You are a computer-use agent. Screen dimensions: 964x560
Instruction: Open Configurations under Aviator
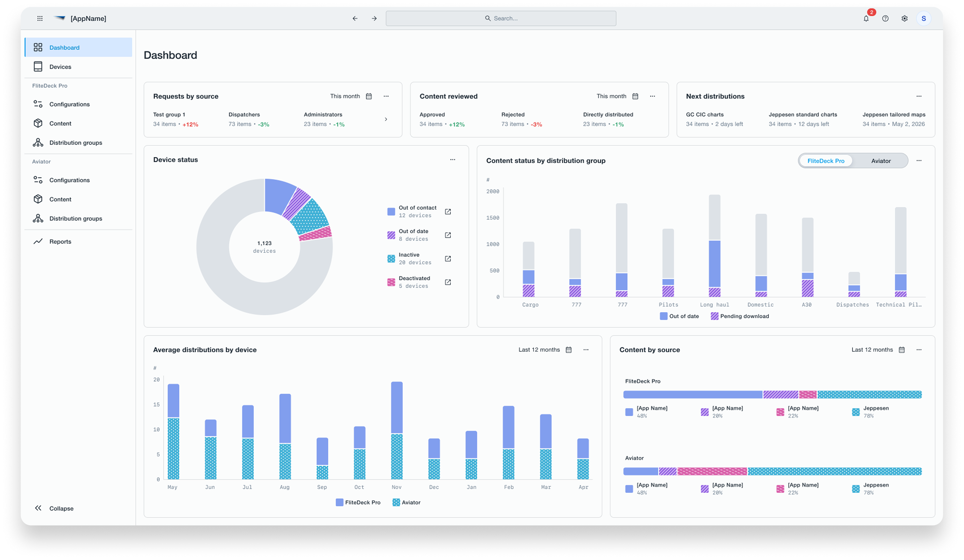[70, 180]
